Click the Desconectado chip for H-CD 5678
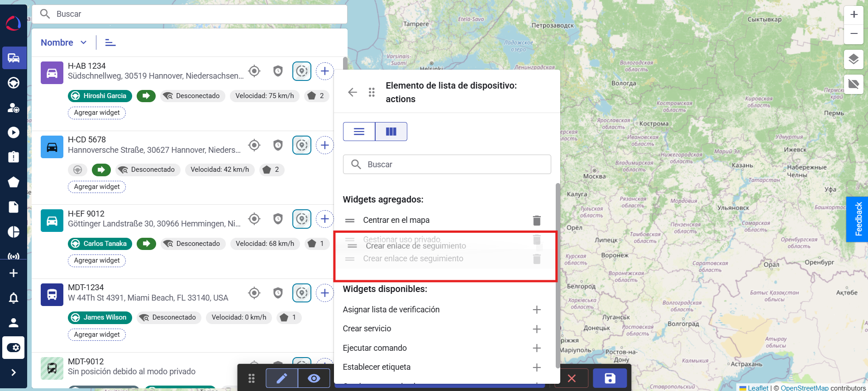868x391 pixels. coord(148,170)
